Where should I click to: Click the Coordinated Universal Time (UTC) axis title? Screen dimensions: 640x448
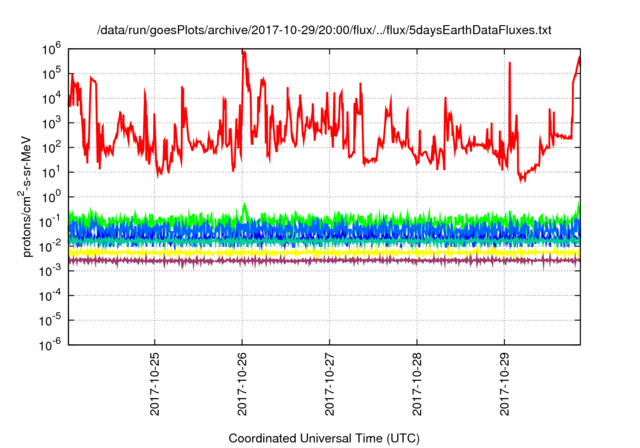pos(324,438)
